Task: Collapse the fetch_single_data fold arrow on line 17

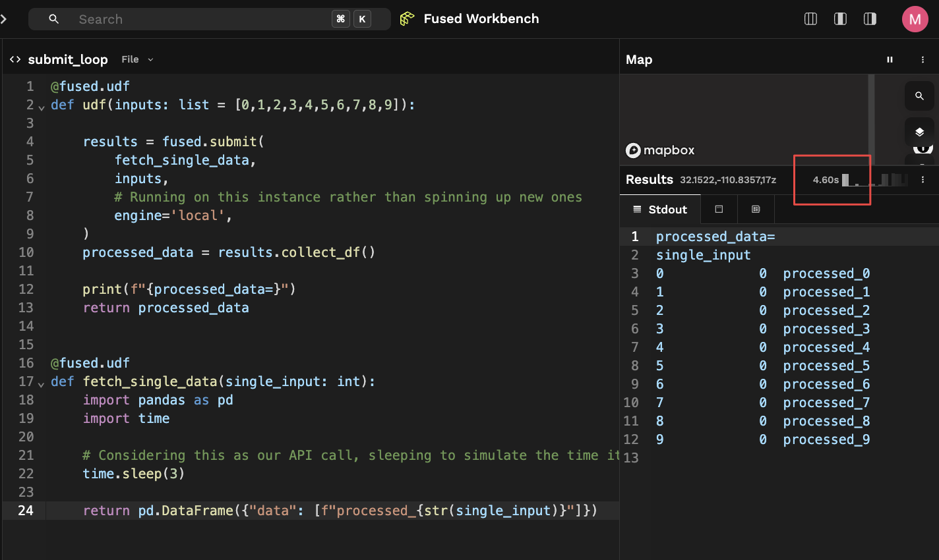Action: click(42, 383)
